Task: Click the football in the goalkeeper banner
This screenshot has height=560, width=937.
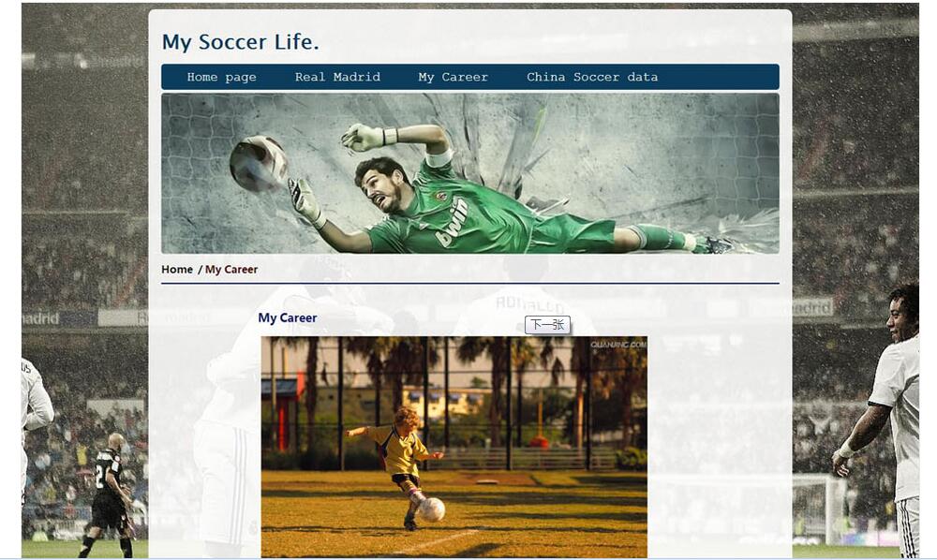Action: point(259,164)
